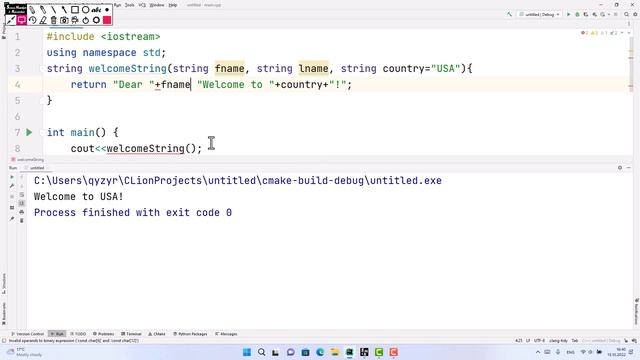Open the untitled | Debug run configuration dropdown
This screenshot has width=640, height=360.
540,14
